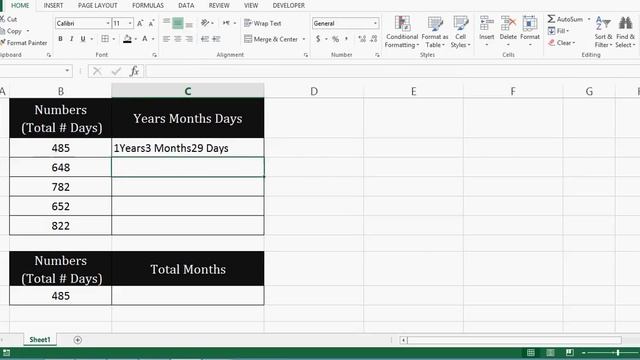640x360 pixels.
Task: Open Find & Select menu
Action: [625, 32]
